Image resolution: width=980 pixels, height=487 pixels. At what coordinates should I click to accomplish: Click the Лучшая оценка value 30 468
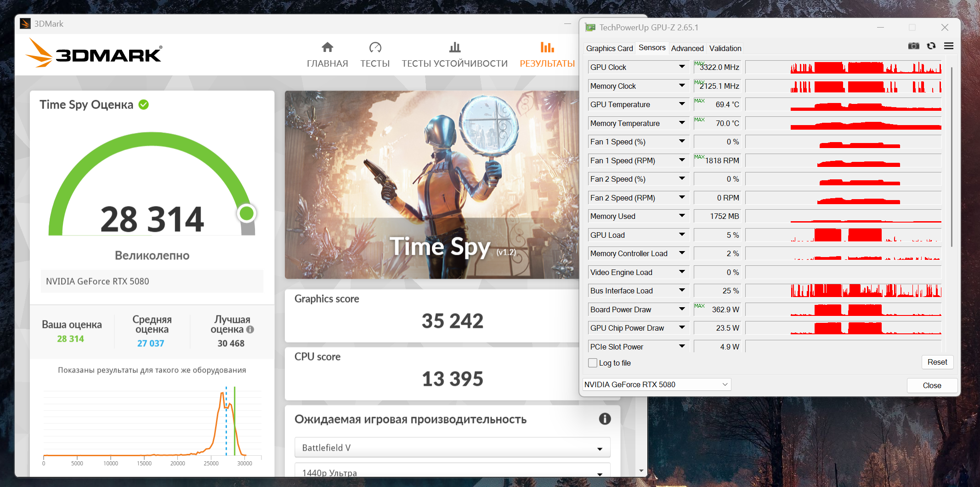(231, 344)
